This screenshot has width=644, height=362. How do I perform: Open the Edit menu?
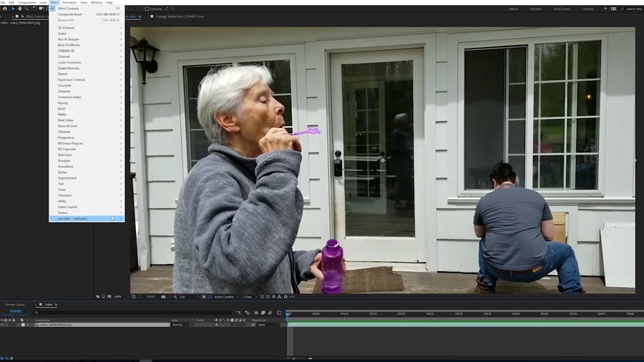click(11, 2)
